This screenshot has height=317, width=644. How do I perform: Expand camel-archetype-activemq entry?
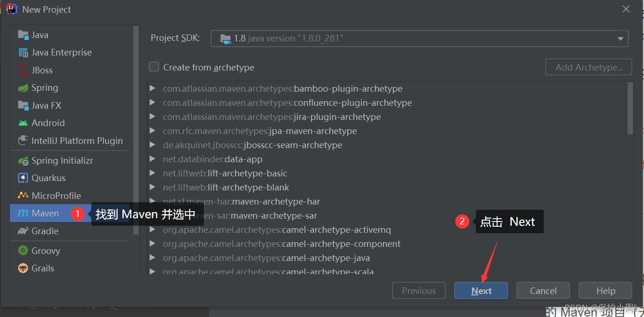pos(152,230)
